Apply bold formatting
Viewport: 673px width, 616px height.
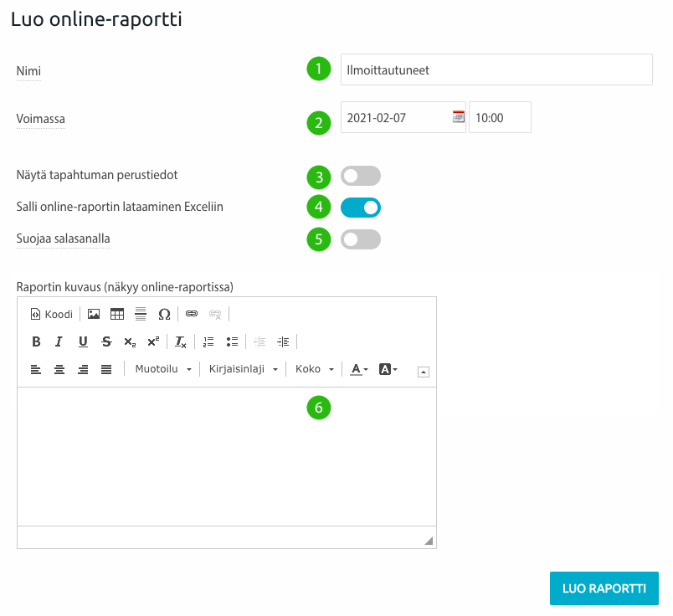click(x=36, y=341)
